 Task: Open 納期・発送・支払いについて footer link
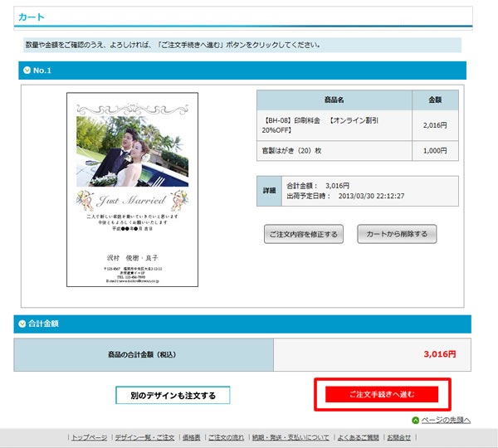click(290, 437)
